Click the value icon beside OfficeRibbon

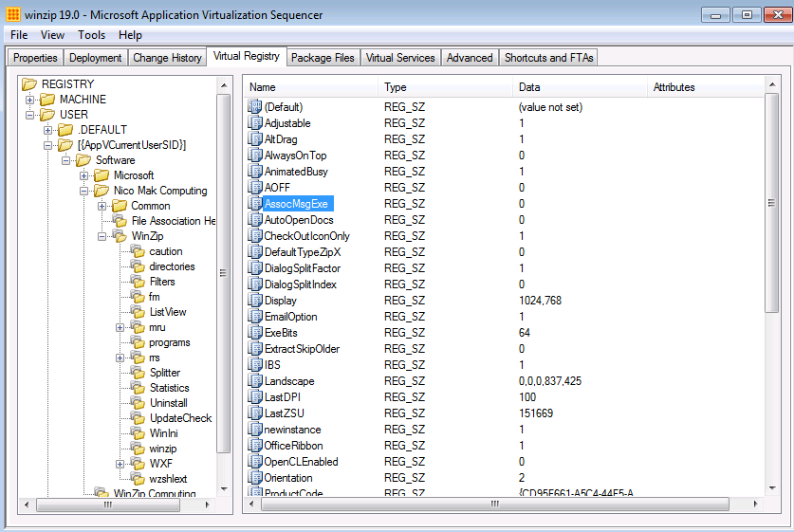coord(255,446)
